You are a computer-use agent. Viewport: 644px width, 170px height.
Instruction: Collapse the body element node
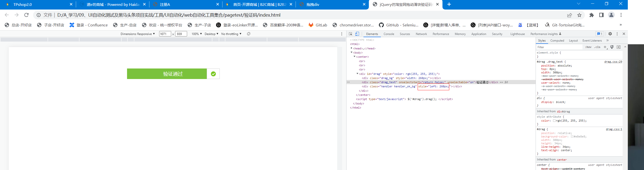click(351, 52)
